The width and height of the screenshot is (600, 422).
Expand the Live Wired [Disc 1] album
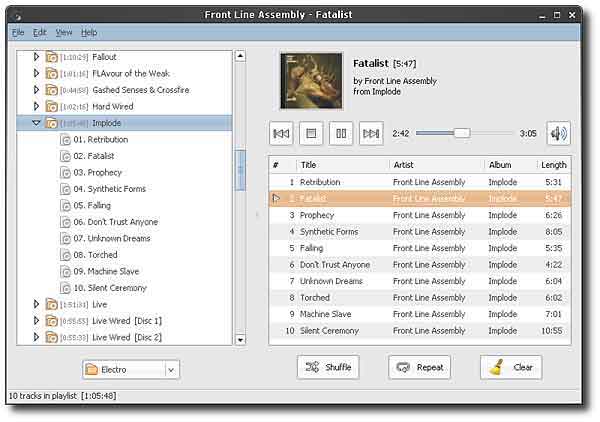point(37,320)
